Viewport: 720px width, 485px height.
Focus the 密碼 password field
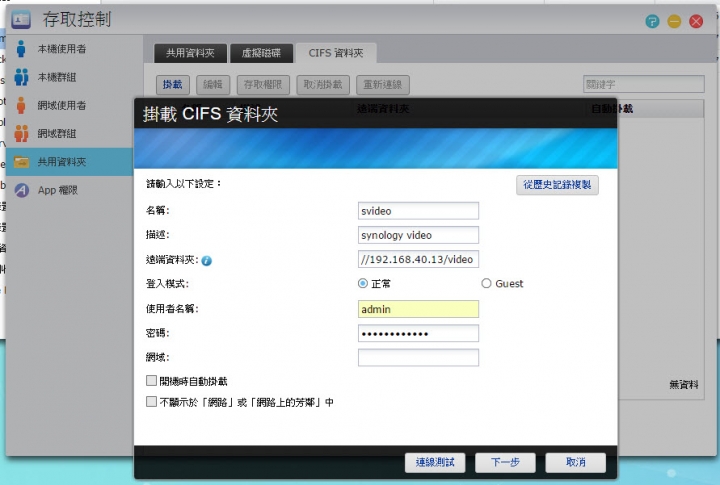[x=418, y=333]
